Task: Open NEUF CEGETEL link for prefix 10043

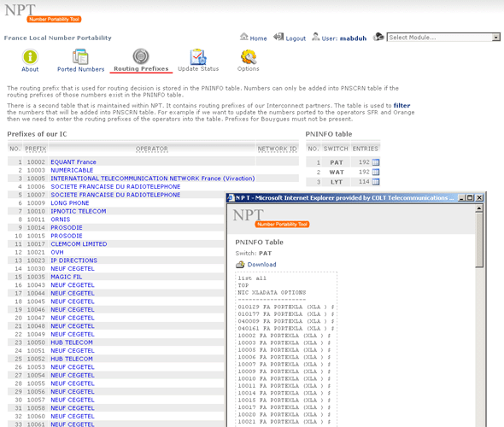Action: tap(73, 285)
